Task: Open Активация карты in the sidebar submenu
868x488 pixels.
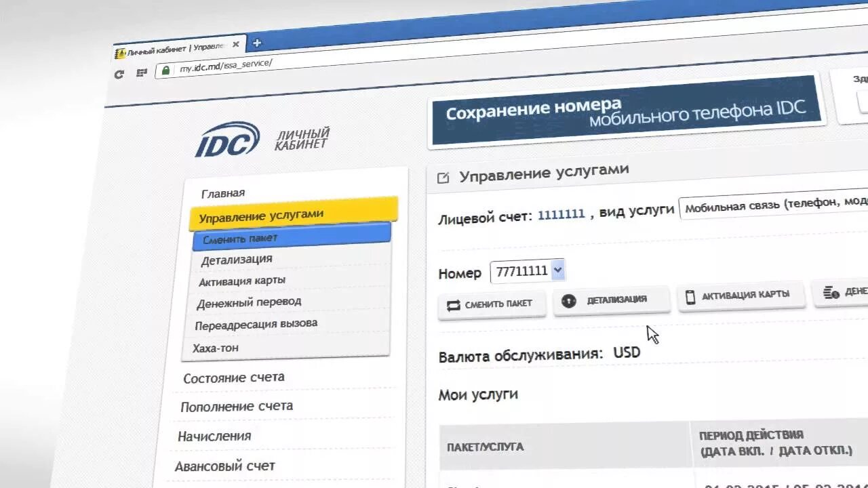Action: tap(242, 281)
